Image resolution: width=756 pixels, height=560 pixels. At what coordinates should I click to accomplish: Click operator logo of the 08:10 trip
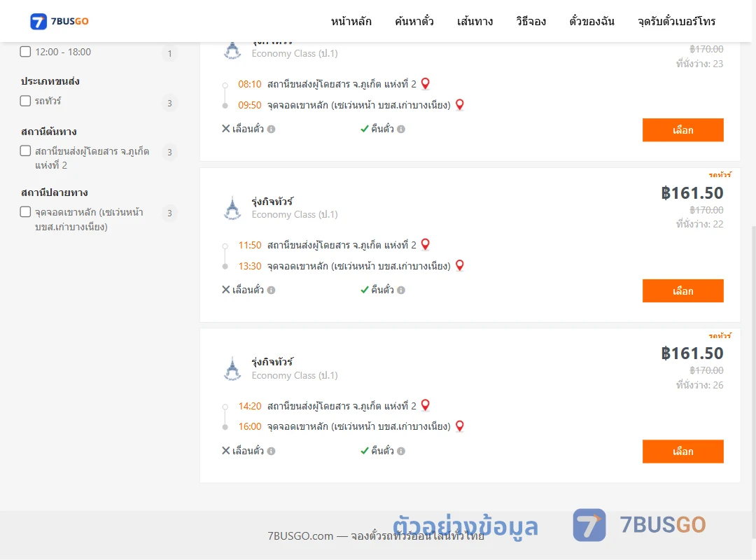click(232, 50)
